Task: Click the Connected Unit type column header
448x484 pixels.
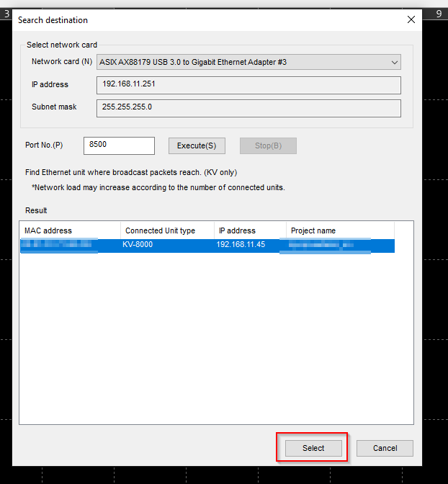Action: [x=167, y=230]
